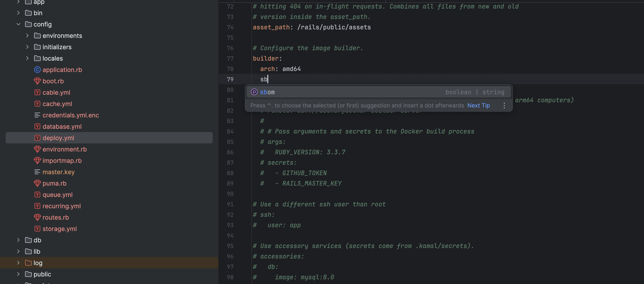Collapse the config folder

(18, 24)
